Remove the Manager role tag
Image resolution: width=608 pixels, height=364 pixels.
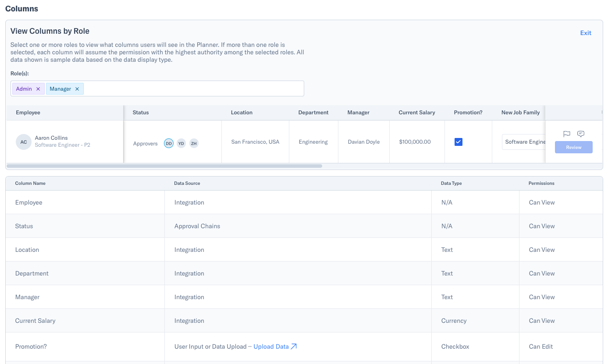77,88
